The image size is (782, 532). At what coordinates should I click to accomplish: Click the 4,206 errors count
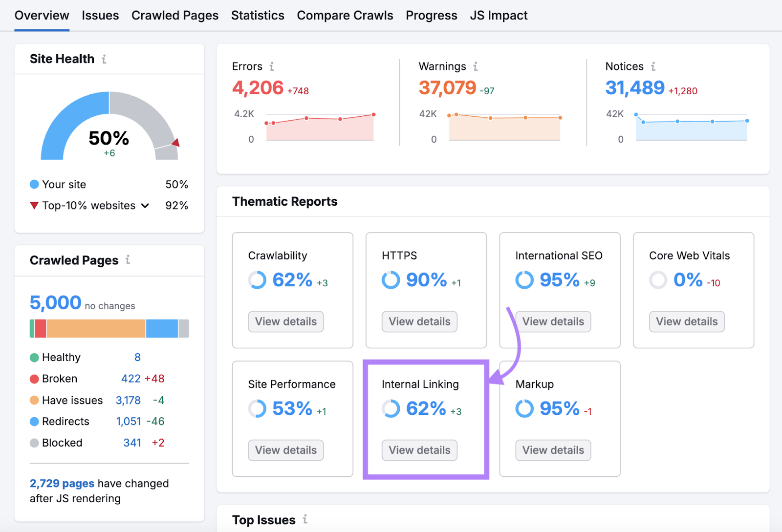(x=258, y=88)
